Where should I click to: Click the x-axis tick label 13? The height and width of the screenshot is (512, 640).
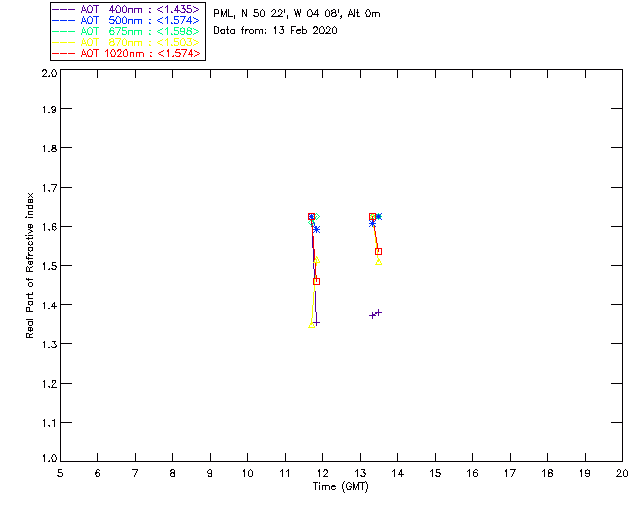pos(360,473)
